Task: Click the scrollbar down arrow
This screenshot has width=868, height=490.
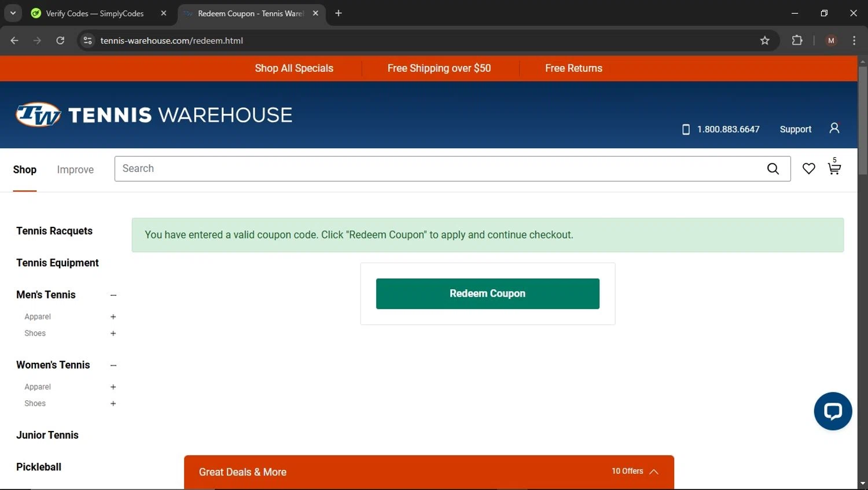Action: pos(862,483)
